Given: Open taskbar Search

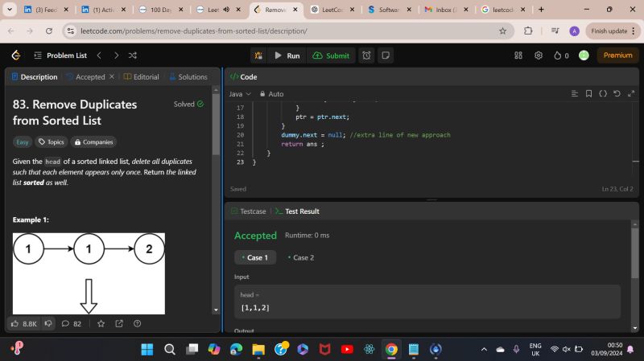Looking at the screenshot, I should coord(170,349).
